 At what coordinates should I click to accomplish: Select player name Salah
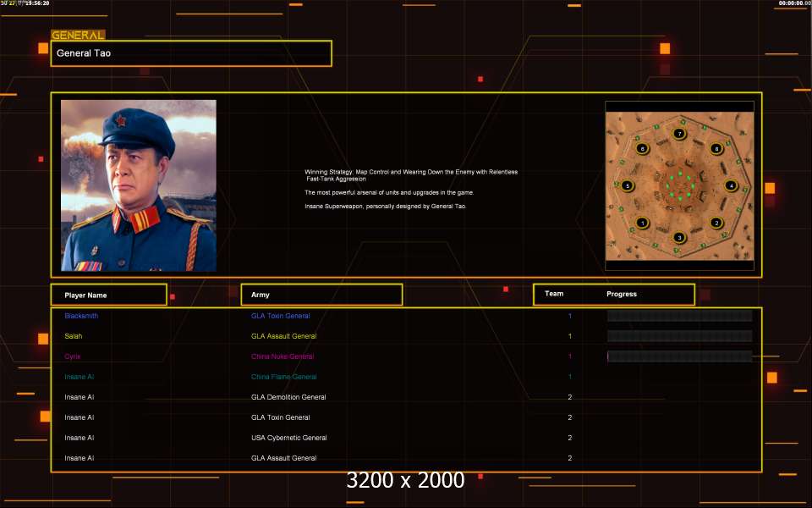(x=74, y=336)
